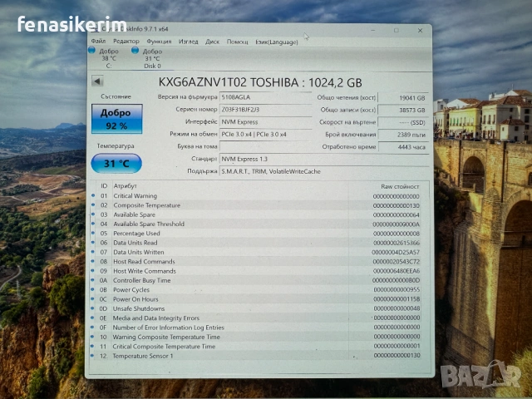Open the Редактор menu

point(126,41)
